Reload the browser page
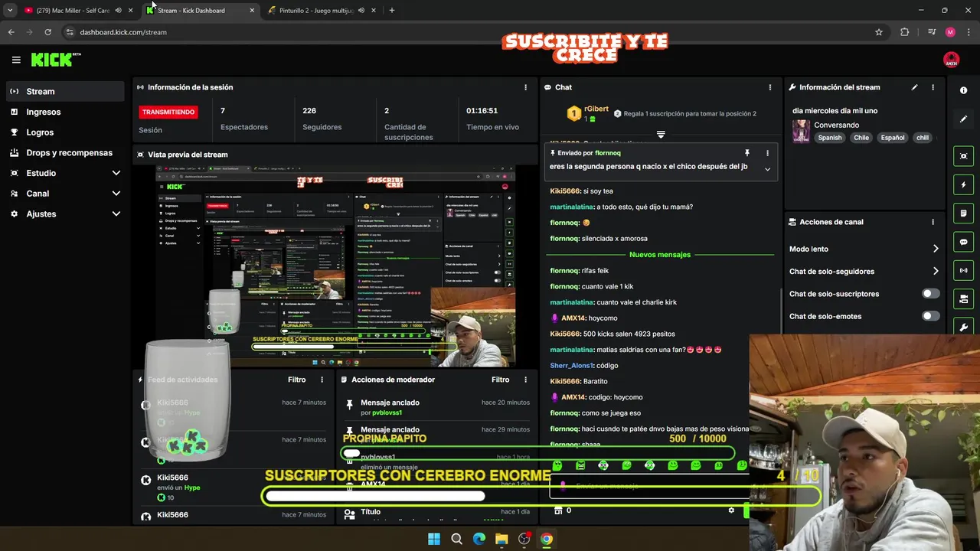980x551 pixels. (47, 32)
